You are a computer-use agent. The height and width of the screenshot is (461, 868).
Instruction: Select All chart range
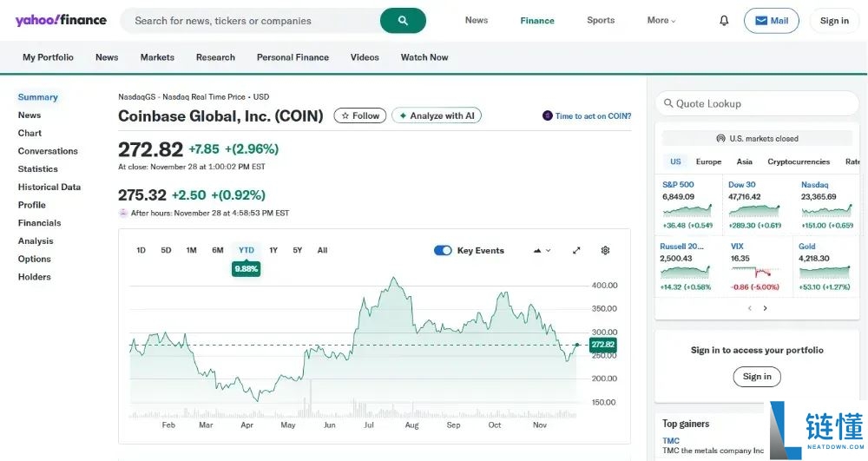322,250
